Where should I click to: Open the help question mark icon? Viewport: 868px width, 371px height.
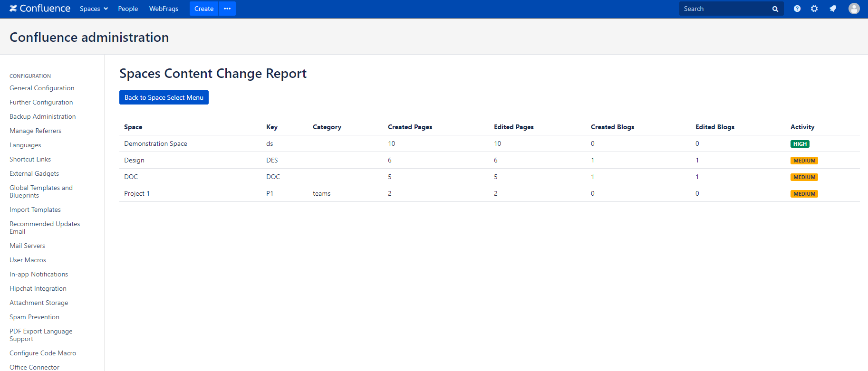[x=797, y=9]
